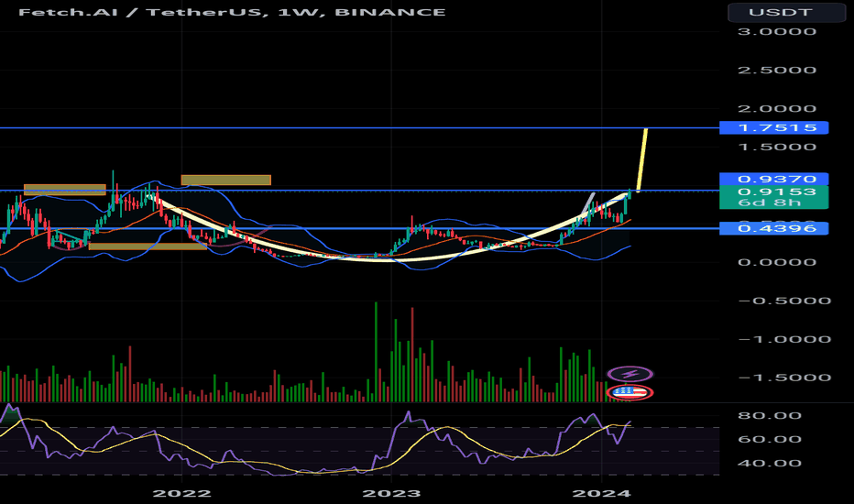Select the orange rectangle below the late-2021 candles
Viewport: 854px width, 504px height.
[147, 247]
